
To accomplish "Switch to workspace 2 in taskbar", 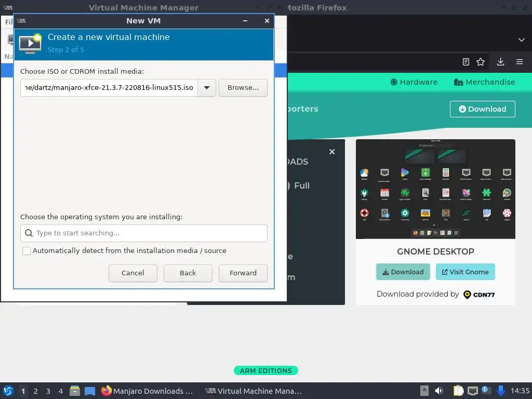I will pyautogui.click(x=36, y=391).
